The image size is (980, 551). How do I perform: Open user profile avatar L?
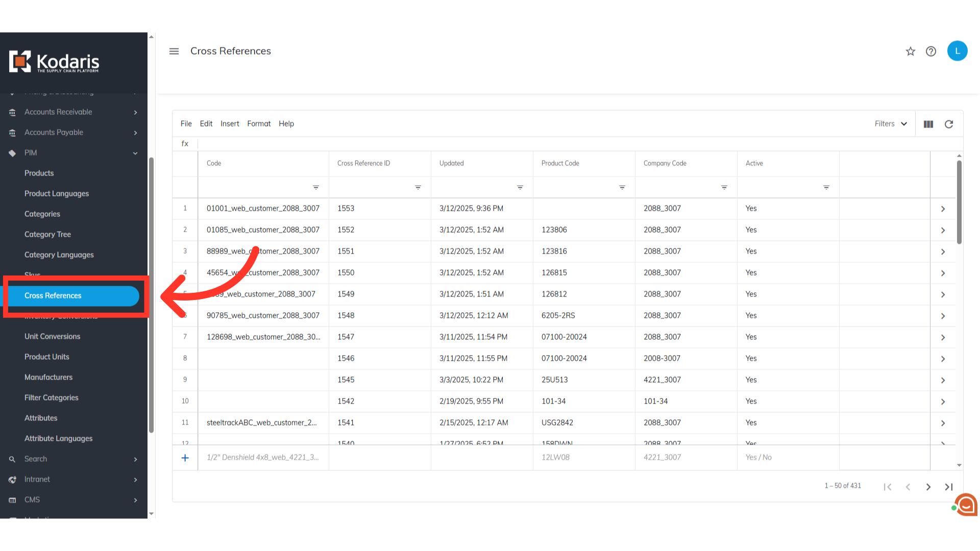click(957, 51)
